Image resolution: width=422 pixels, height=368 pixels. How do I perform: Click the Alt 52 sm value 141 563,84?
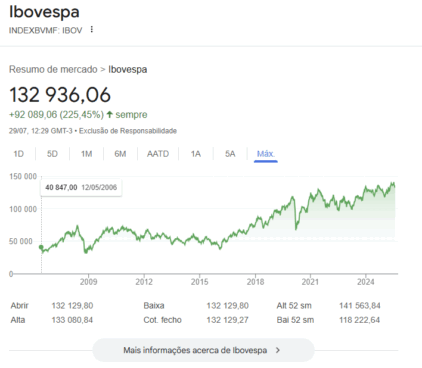(x=360, y=306)
